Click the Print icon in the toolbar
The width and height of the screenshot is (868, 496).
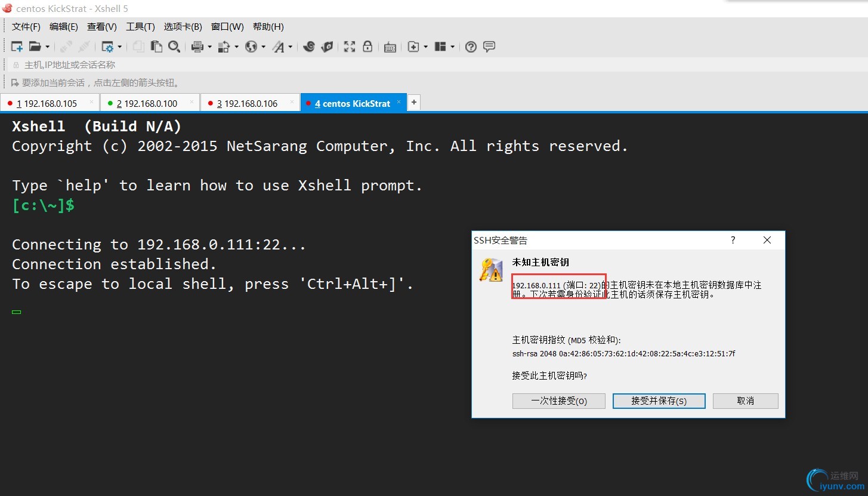click(198, 47)
